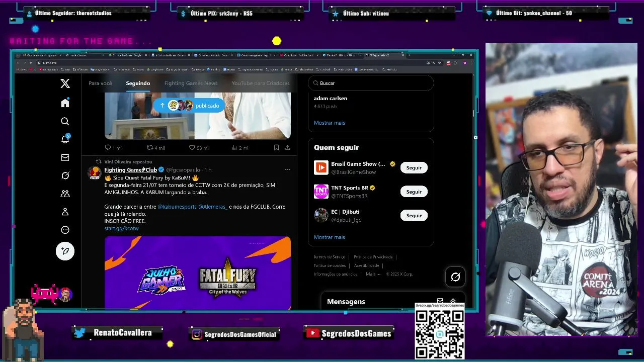Open start.gg/kcotw link
644x362 pixels.
[x=121, y=228]
